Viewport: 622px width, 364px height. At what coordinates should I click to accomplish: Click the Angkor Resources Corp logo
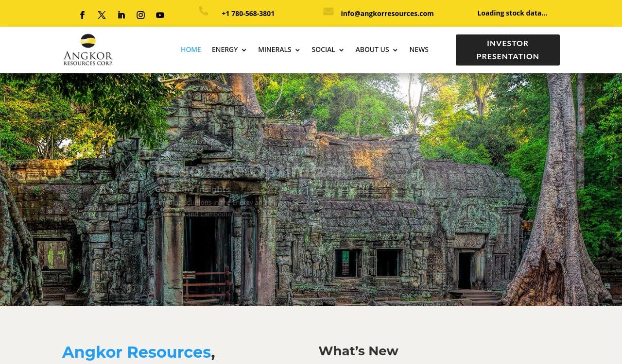[x=88, y=50]
